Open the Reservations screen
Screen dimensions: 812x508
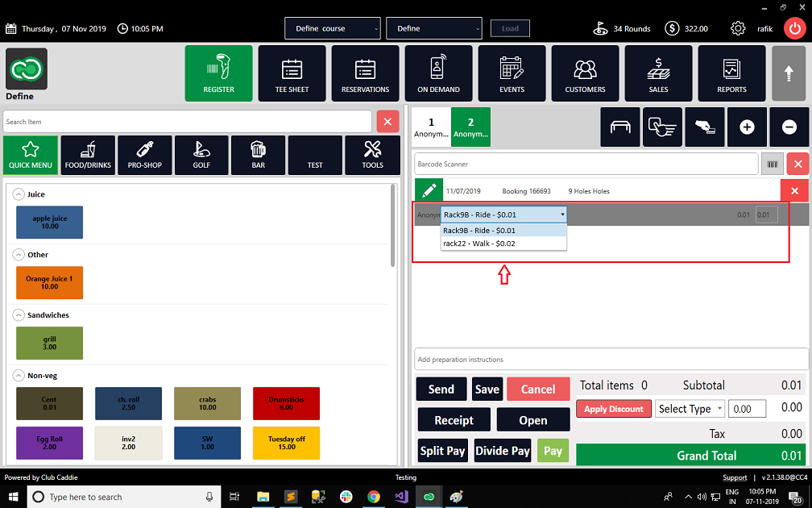[365, 73]
